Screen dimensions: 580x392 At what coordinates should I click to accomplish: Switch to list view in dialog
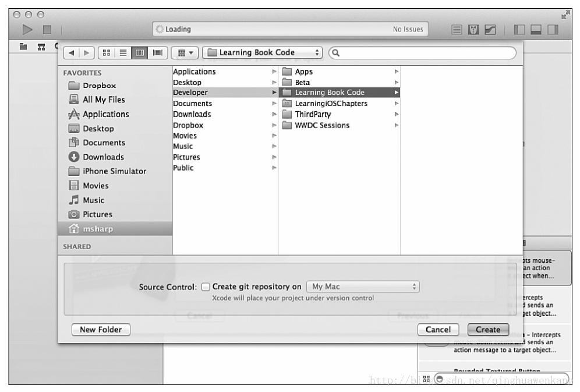pyautogui.click(x=123, y=53)
